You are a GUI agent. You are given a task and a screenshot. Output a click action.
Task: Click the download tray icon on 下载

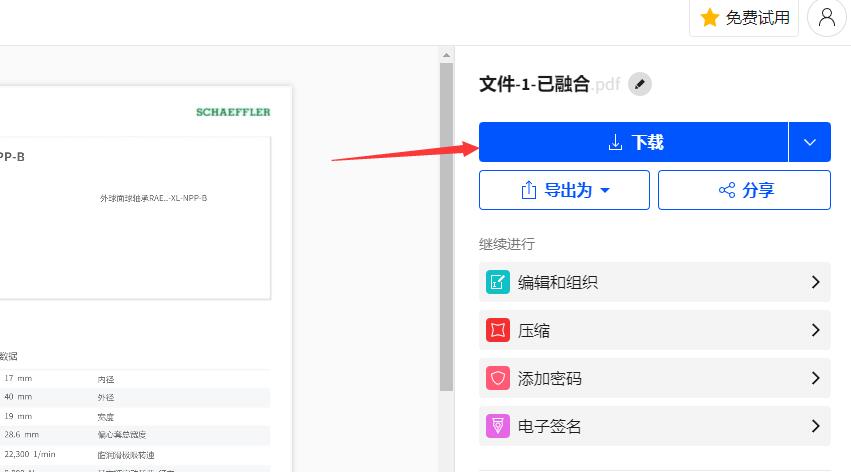(x=615, y=142)
